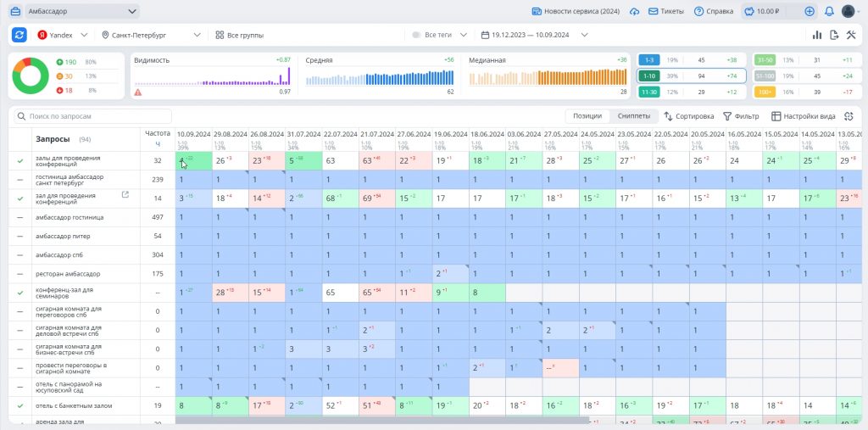Add funds with the plus balance icon

[x=810, y=12]
